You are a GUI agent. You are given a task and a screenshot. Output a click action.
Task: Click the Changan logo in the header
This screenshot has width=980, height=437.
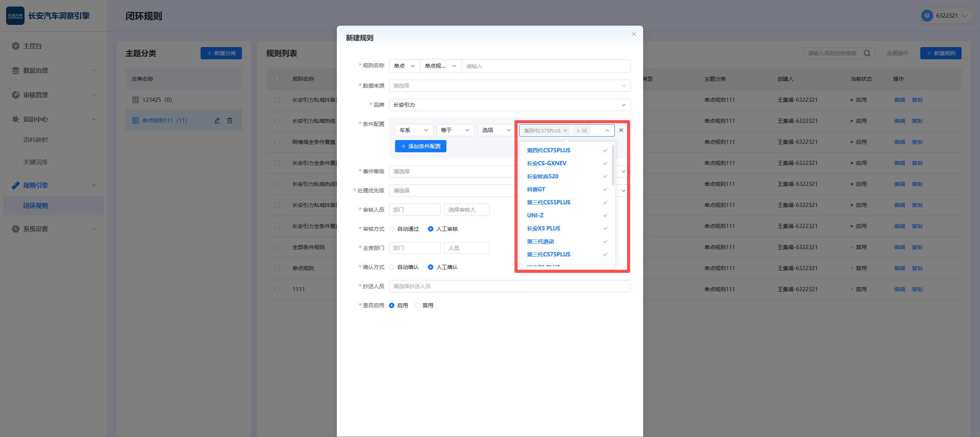coord(15,16)
